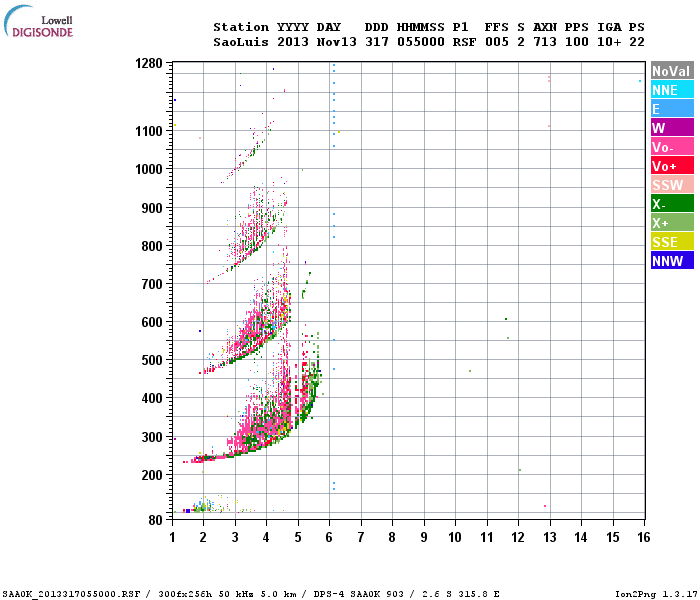Click frequency axis label 12
This screenshot has width=700, height=600.
pyautogui.click(x=518, y=537)
